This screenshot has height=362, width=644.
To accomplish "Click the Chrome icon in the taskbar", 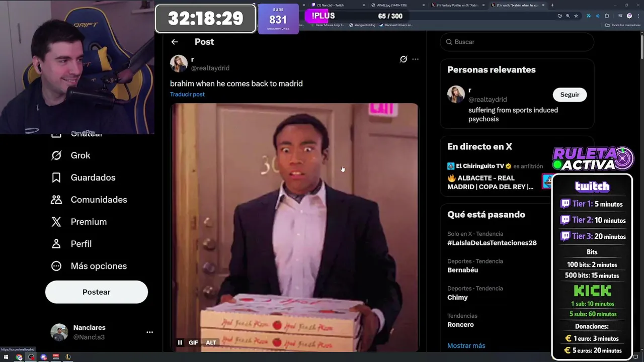I will [19, 357].
